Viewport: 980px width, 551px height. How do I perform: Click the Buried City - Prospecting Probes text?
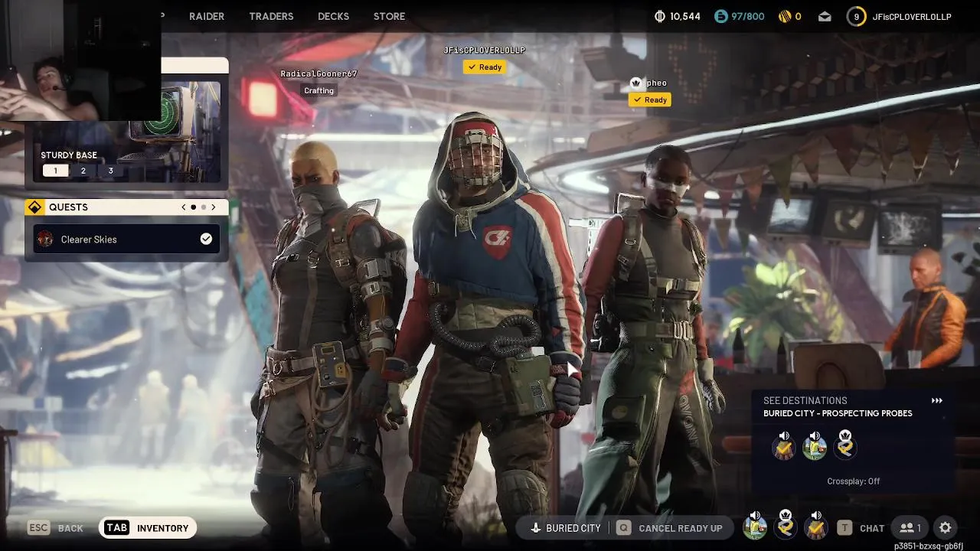point(838,413)
